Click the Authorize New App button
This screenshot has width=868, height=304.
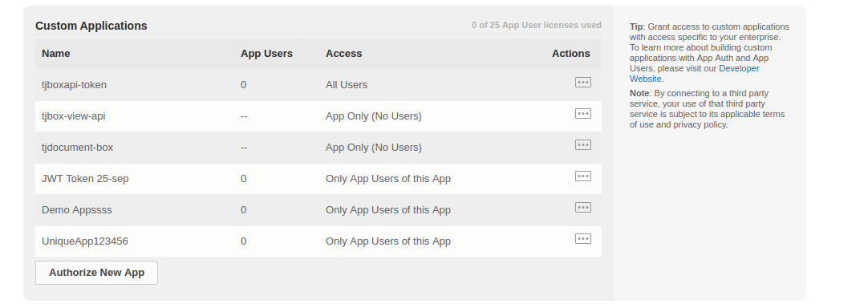(x=96, y=273)
